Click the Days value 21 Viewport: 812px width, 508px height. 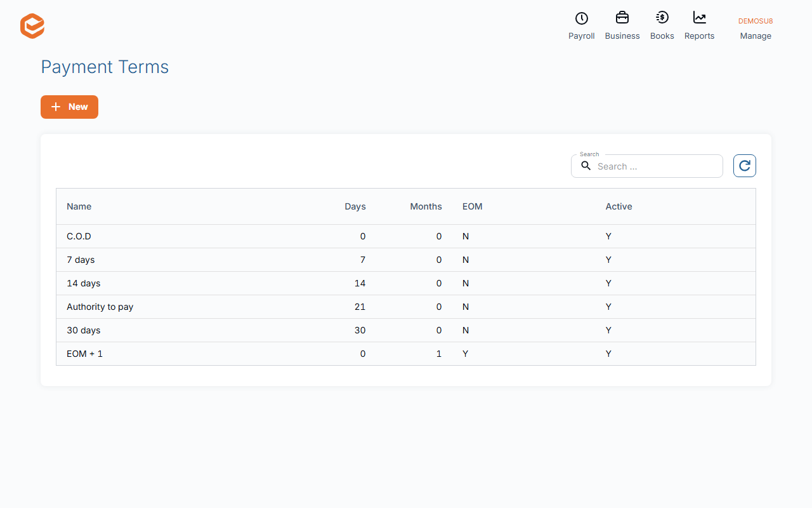click(360, 307)
